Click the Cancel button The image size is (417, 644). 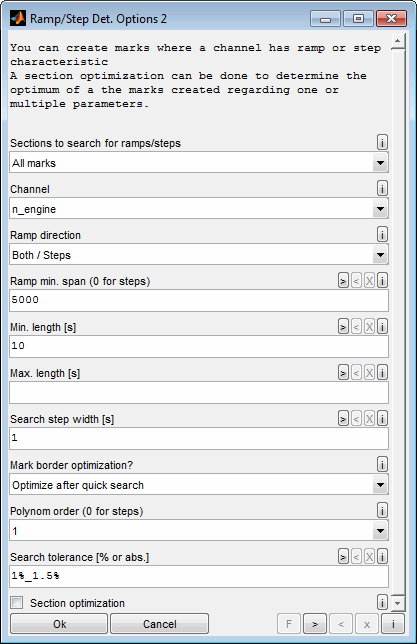(159, 624)
